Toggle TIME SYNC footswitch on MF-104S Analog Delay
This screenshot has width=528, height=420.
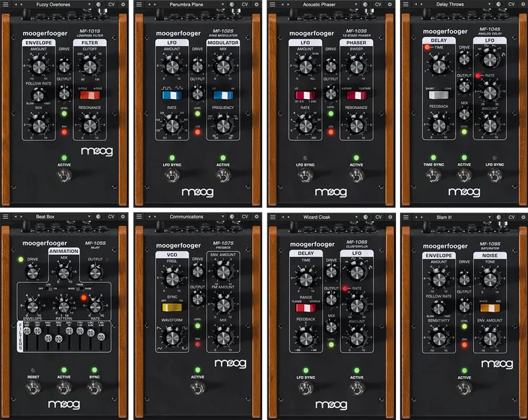pyautogui.click(x=434, y=175)
